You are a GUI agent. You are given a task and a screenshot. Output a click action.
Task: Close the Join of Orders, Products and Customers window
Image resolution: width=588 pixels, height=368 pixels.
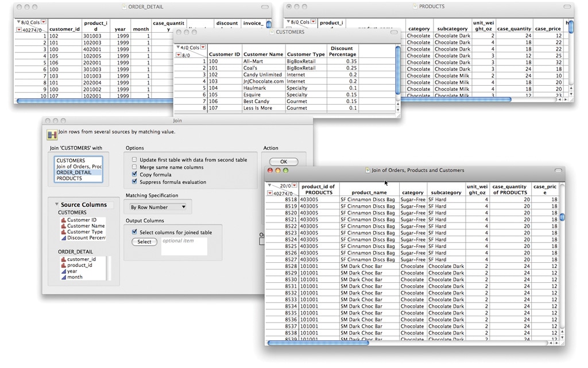[x=270, y=170]
